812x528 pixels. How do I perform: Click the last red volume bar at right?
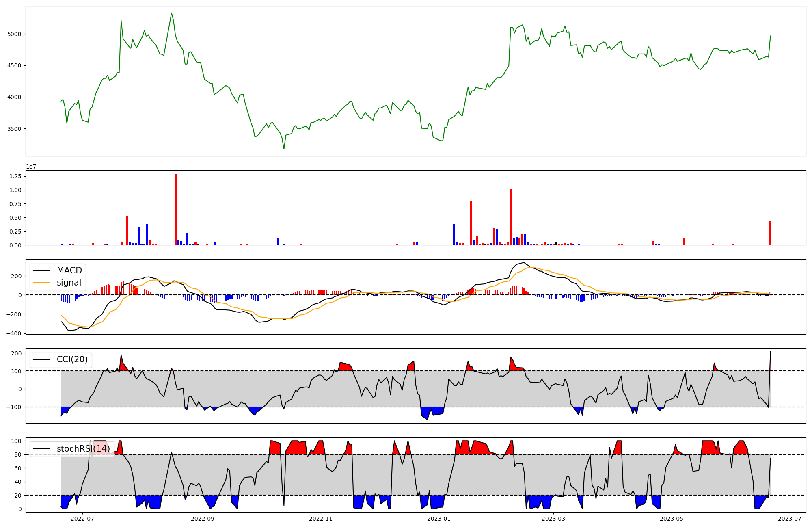coord(769,233)
